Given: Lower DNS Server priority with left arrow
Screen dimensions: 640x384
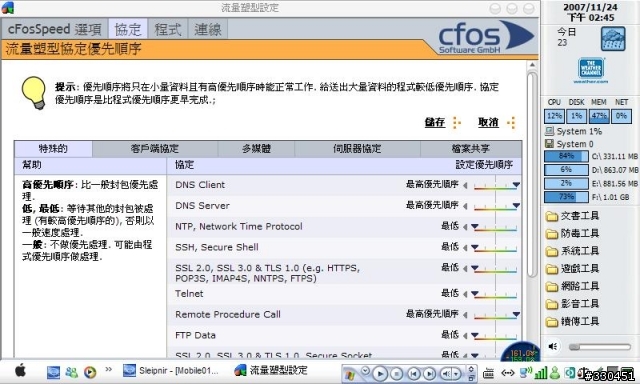Looking at the screenshot, I should [x=465, y=206].
